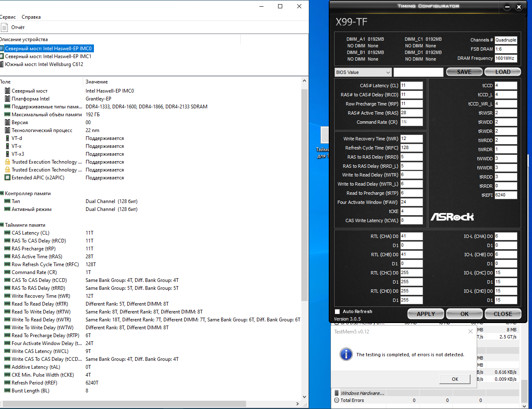This screenshot has width=532, height=409.
Task: Click the CAS# Latency (CL) value field
Action: [x=411, y=86]
